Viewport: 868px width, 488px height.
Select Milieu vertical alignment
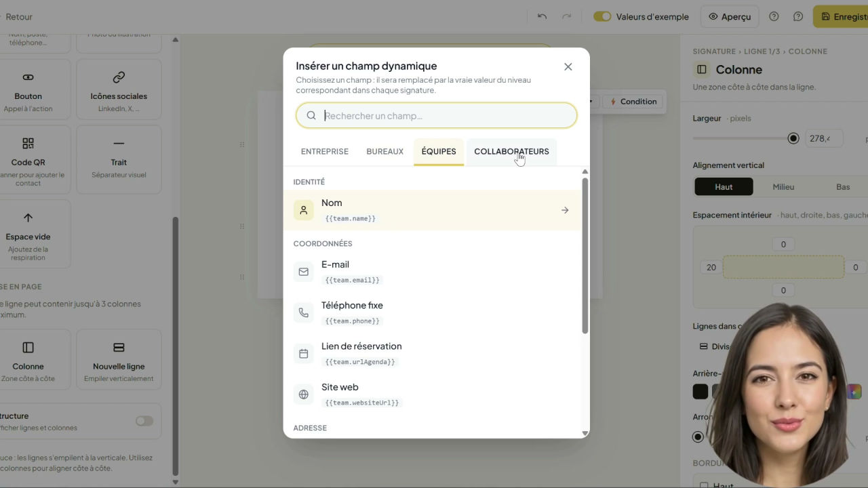point(783,187)
